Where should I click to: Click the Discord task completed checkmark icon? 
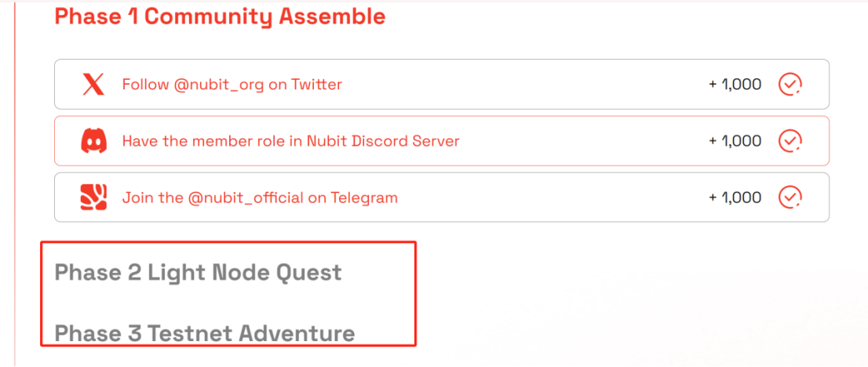click(x=790, y=141)
